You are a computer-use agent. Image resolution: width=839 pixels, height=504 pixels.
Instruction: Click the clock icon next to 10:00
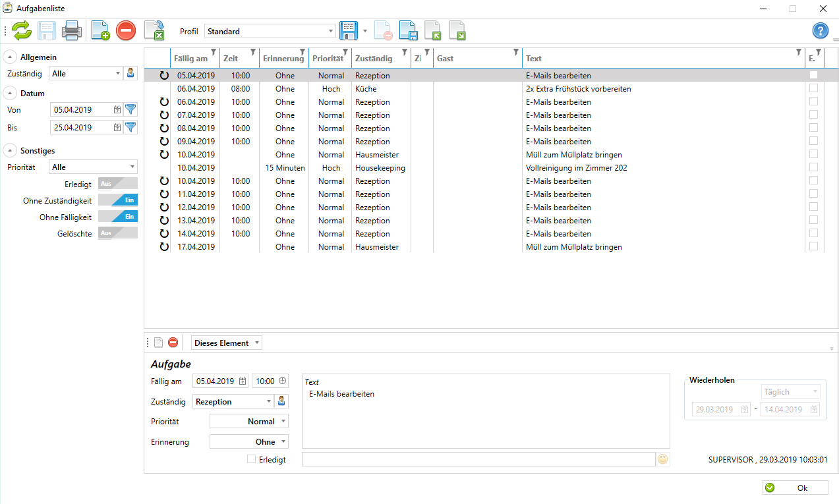point(283,381)
